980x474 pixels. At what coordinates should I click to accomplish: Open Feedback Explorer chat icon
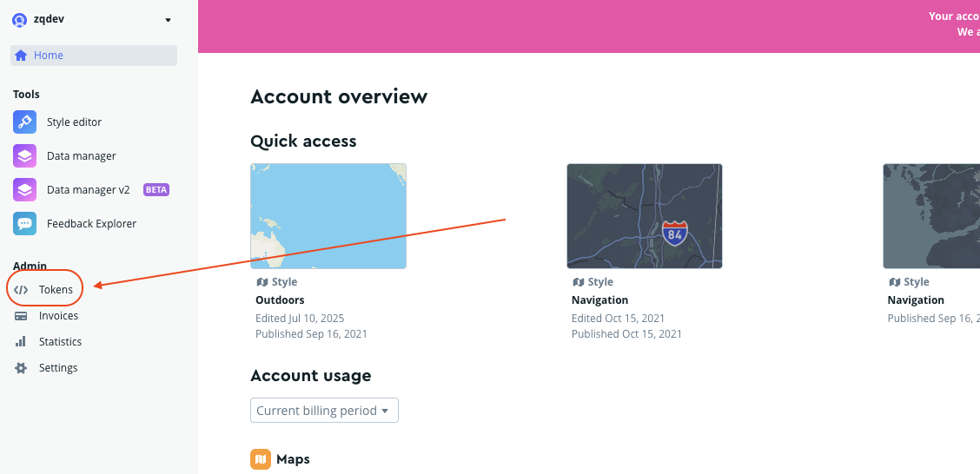(24, 224)
